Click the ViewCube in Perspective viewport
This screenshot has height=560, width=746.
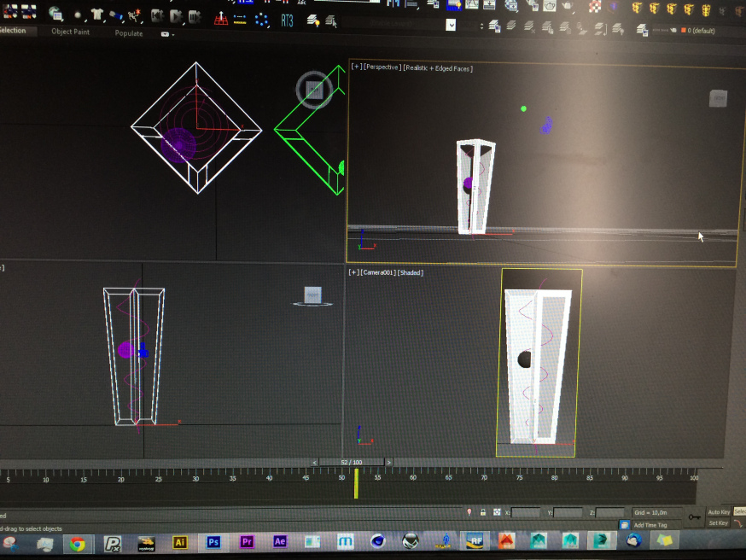coord(719,99)
